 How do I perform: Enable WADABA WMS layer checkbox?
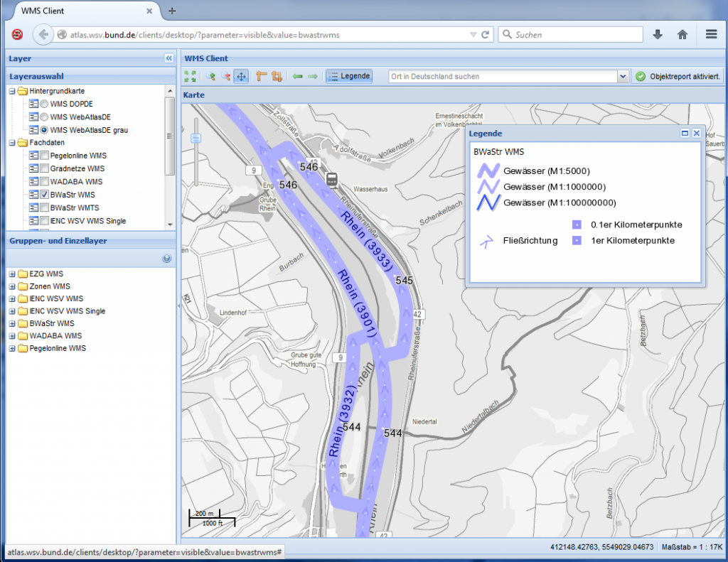coord(45,181)
